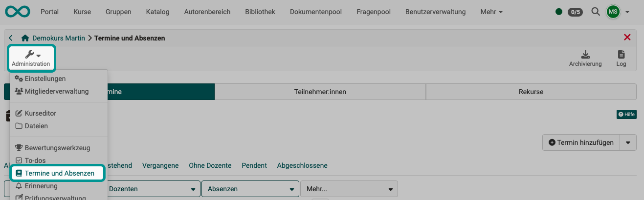The height and width of the screenshot is (200, 644).
Task: Select Termine und Absenzen menu entry
Action: pos(58,173)
